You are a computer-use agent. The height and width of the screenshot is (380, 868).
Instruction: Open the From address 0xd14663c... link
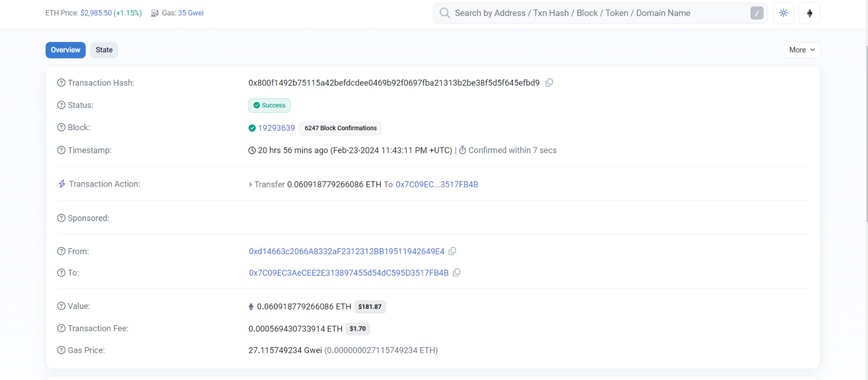point(347,251)
